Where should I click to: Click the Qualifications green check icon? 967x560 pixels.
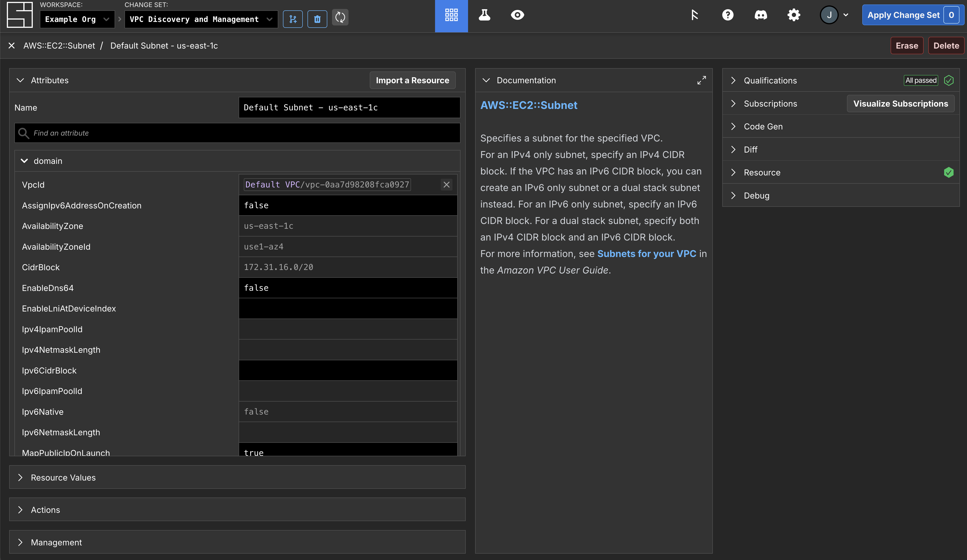949,80
